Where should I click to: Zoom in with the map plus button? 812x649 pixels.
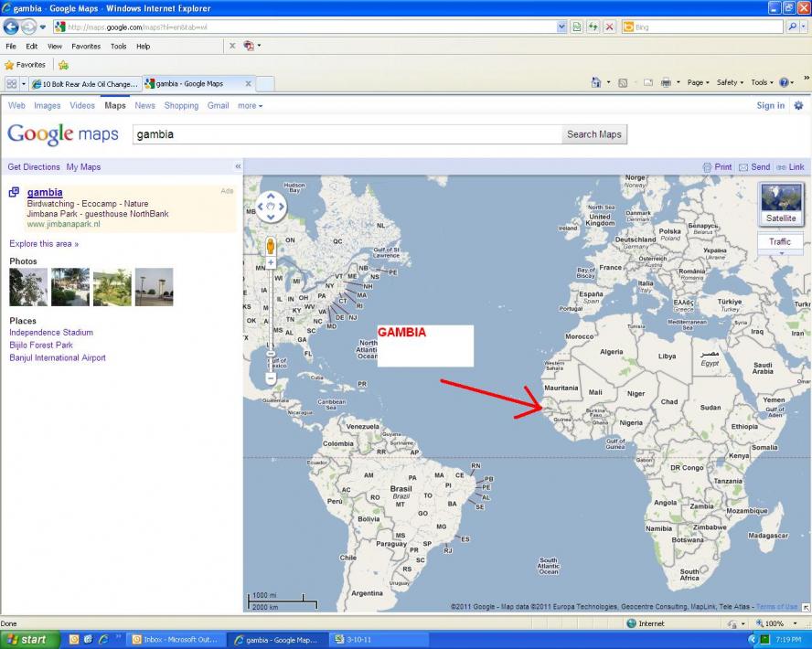point(271,263)
